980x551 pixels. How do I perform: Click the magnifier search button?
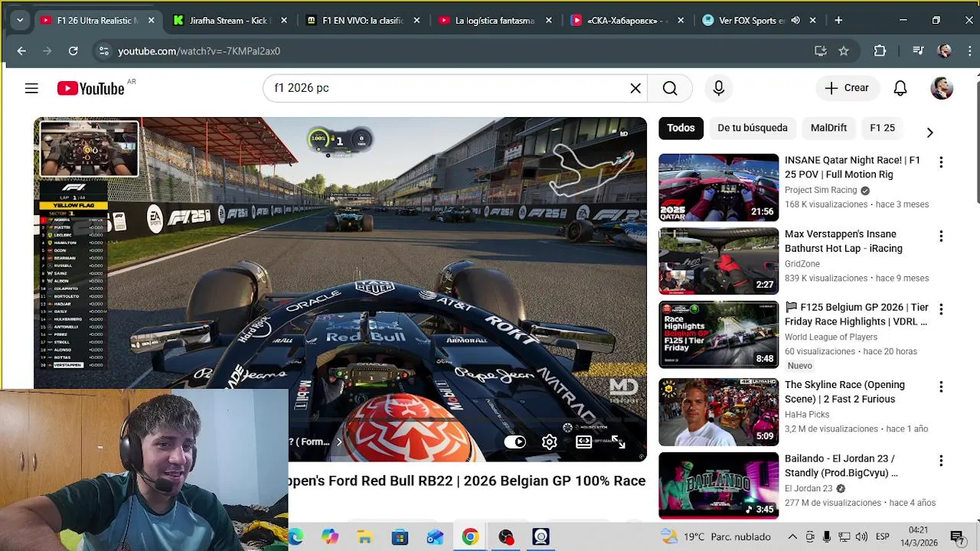click(x=670, y=88)
